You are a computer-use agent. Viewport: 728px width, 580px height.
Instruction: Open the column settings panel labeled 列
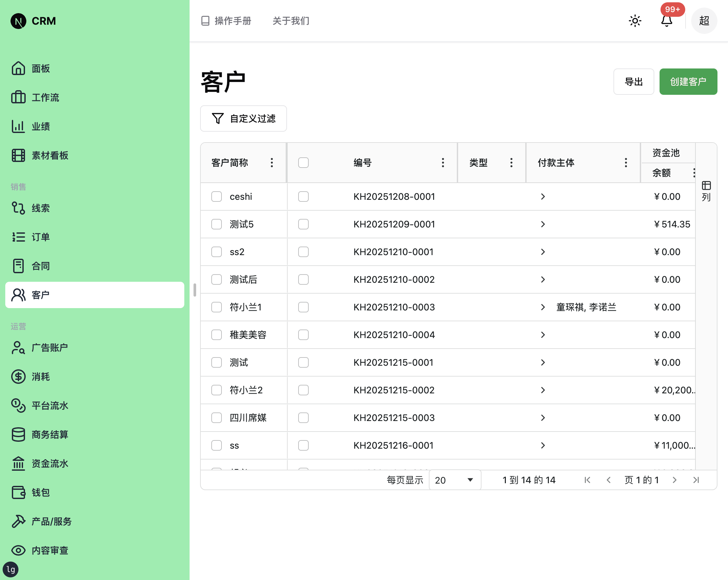click(x=706, y=190)
